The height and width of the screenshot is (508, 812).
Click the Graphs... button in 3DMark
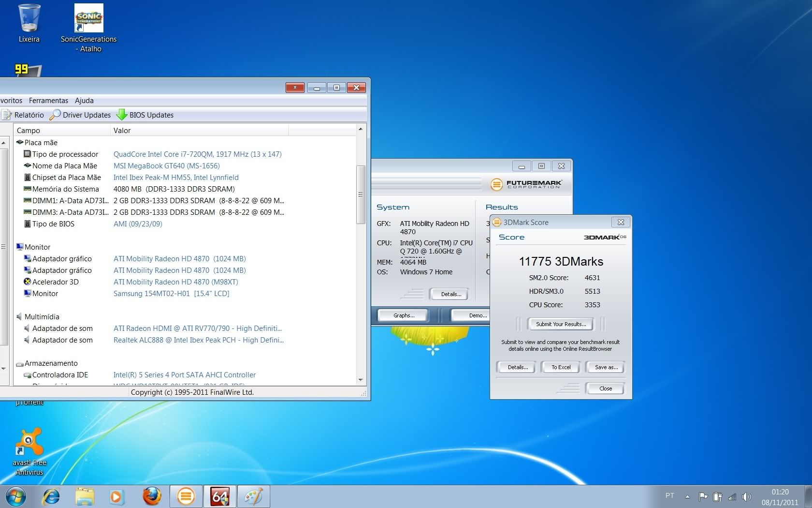403,315
